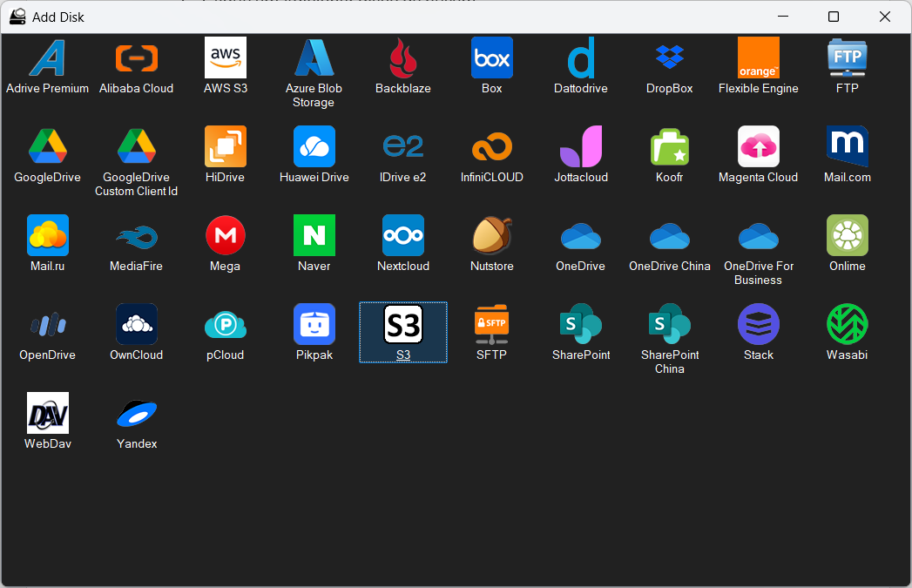
Task: Open the GoogleDrive disk option
Action: [47, 147]
